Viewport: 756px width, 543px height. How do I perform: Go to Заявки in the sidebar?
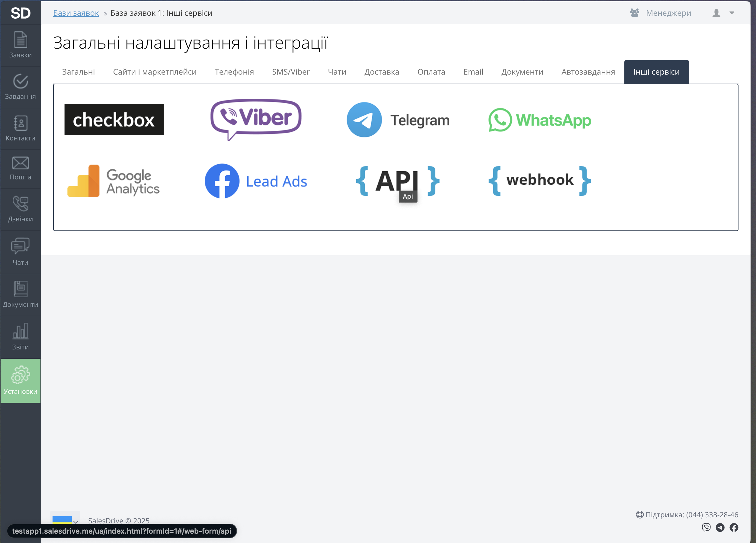[x=20, y=45]
